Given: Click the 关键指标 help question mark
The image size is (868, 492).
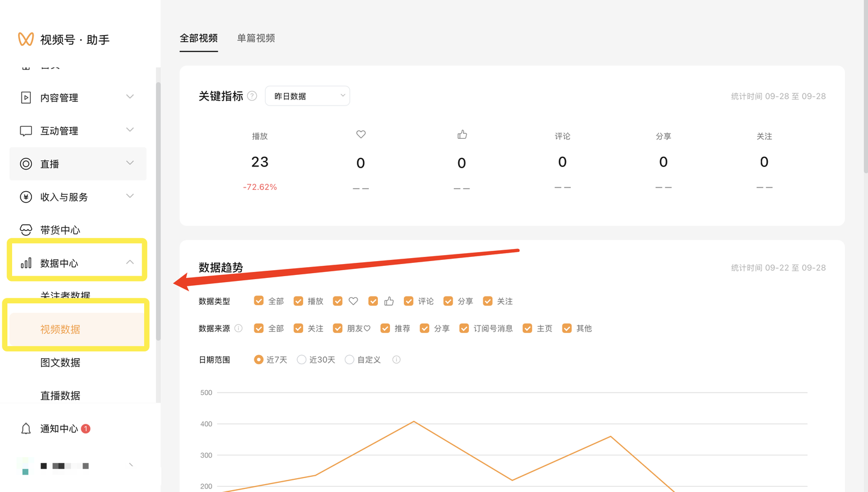Looking at the screenshot, I should pyautogui.click(x=251, y=95).
